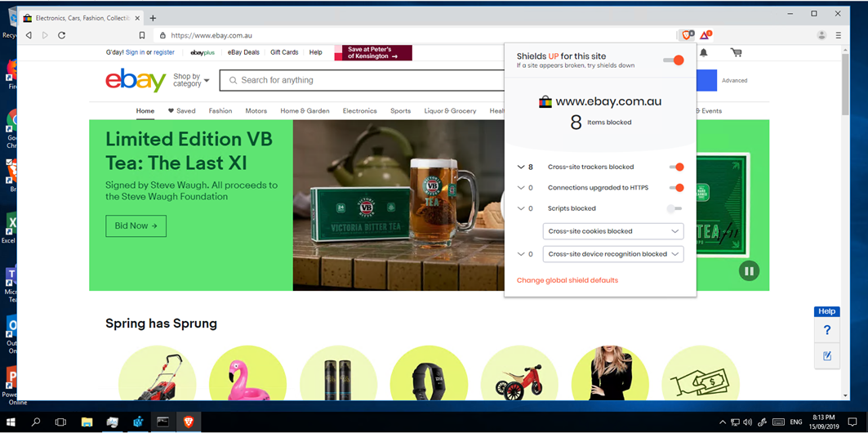Bookmark this page with bookmark icon

142,35
